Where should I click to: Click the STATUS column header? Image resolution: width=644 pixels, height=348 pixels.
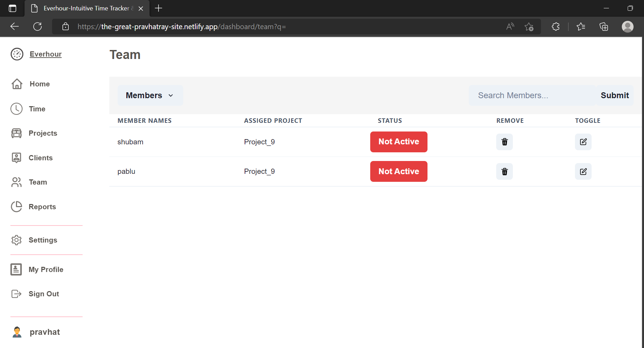390,121
